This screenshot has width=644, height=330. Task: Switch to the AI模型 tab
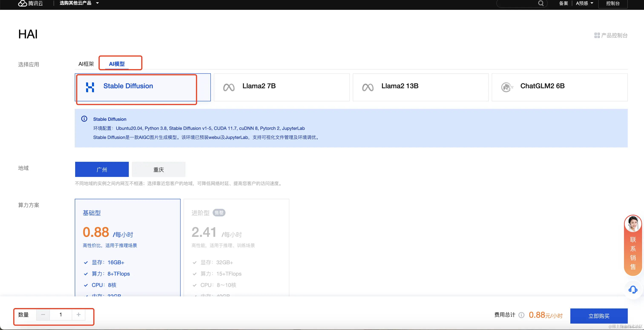(x=117, y=64)
